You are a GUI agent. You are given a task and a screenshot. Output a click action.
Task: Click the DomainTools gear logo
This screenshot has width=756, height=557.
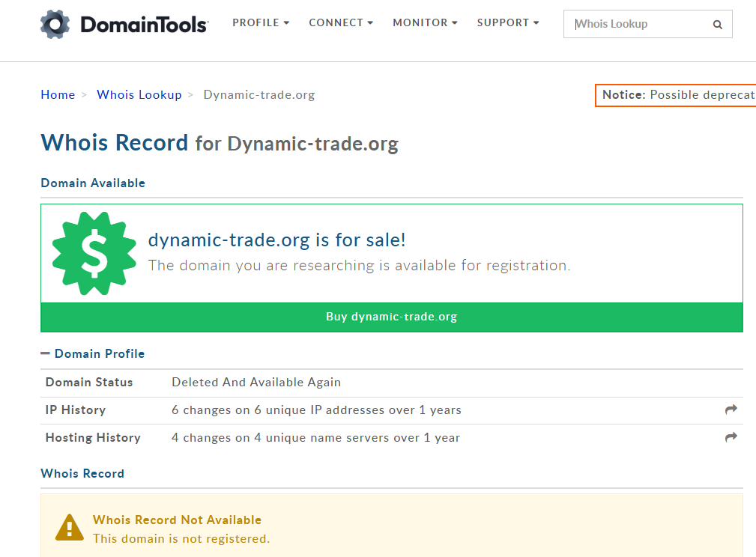click(53, 22)
